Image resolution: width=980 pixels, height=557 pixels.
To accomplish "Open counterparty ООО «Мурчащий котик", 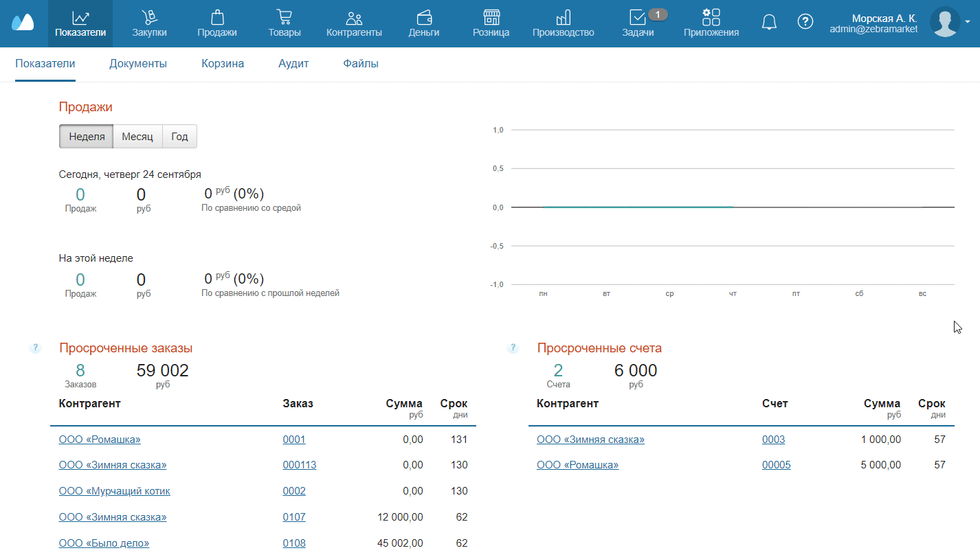I will (x=115, y=491).
